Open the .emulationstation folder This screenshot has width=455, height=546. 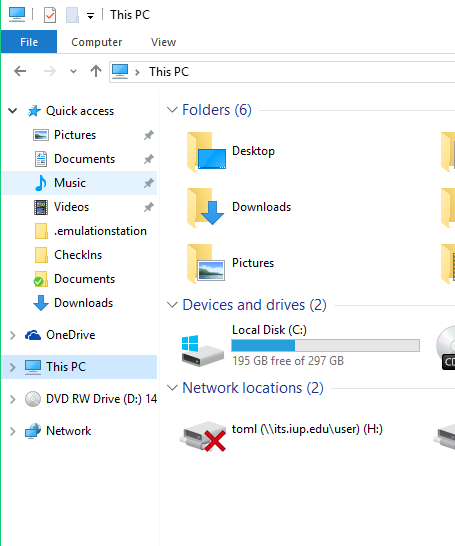[x=100, y=231]
